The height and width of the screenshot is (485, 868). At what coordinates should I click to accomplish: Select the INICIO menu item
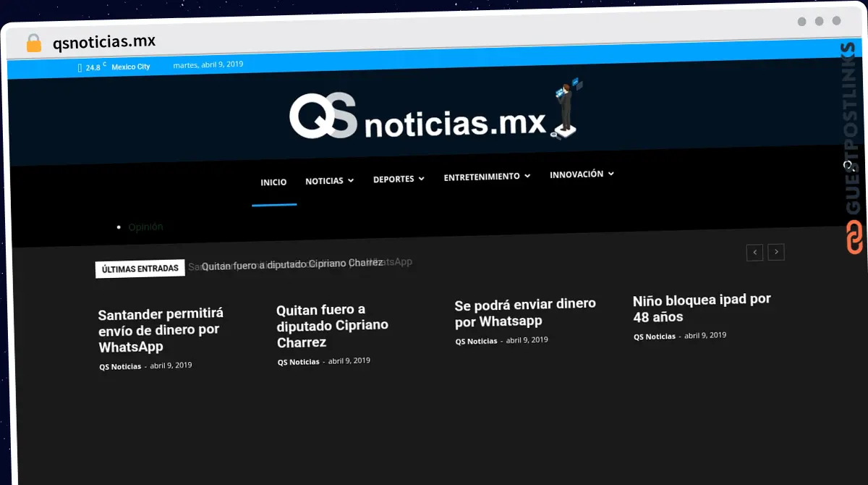[273, 182]
